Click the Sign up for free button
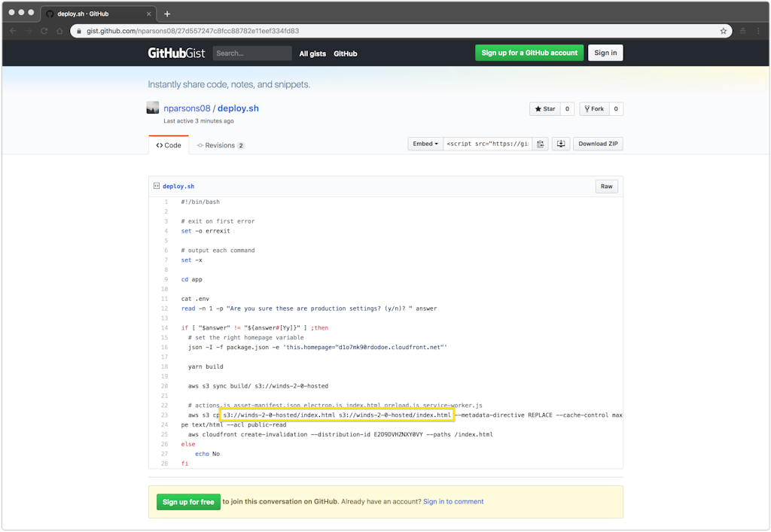Screen dimensions: 771x532 click(x=188, y=502)
